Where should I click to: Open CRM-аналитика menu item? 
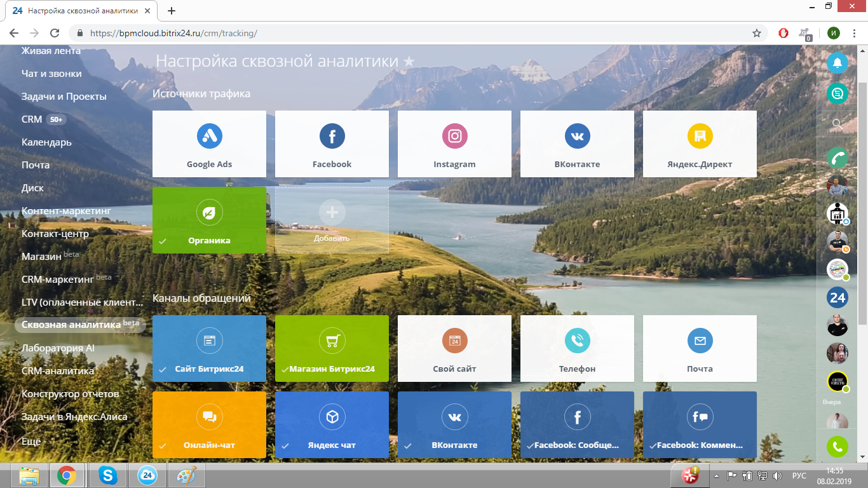click(x=58, y=371)
